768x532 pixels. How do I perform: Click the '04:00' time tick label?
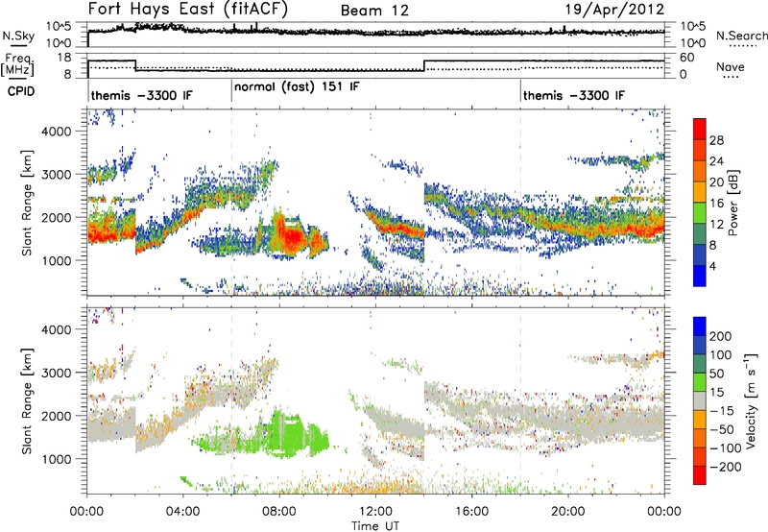tap(183, 512)
